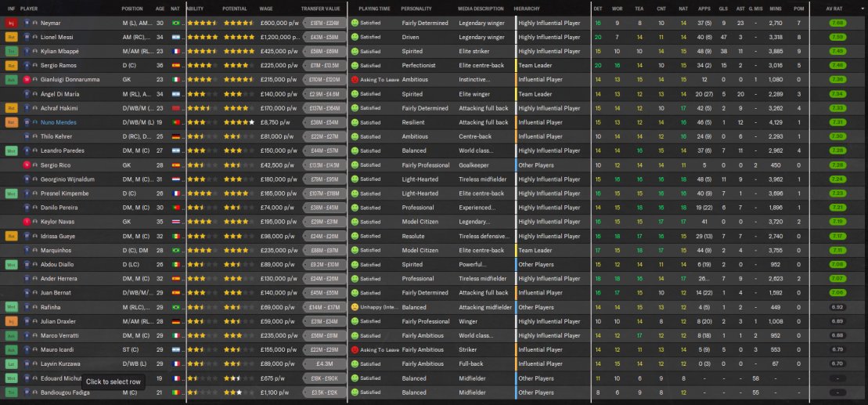
Task: Click Leandro Paredes' green Wnt status badge
Action: click(x=11, y=150)
